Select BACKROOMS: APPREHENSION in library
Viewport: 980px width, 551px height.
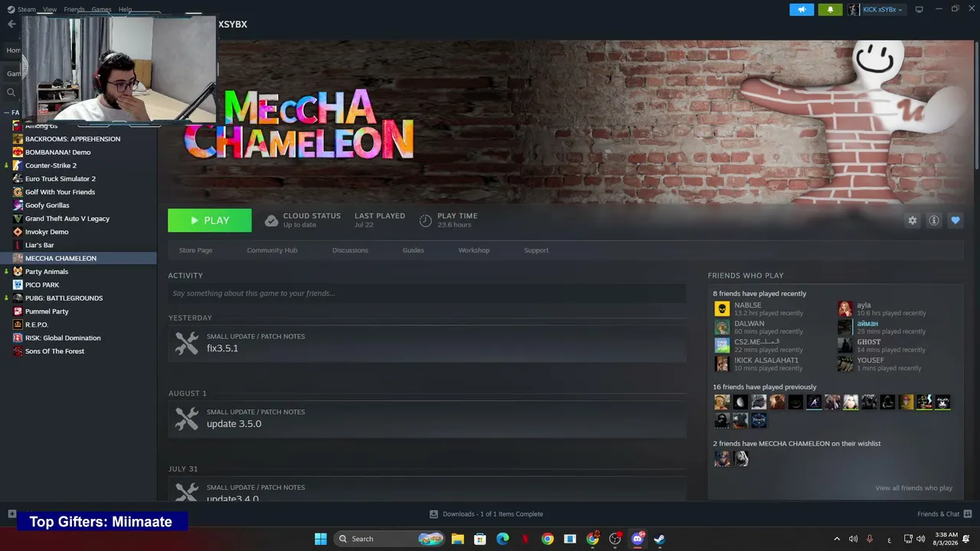[73, 139]
